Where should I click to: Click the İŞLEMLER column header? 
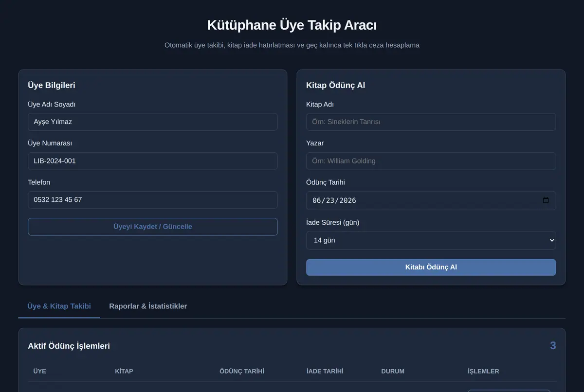483,371
